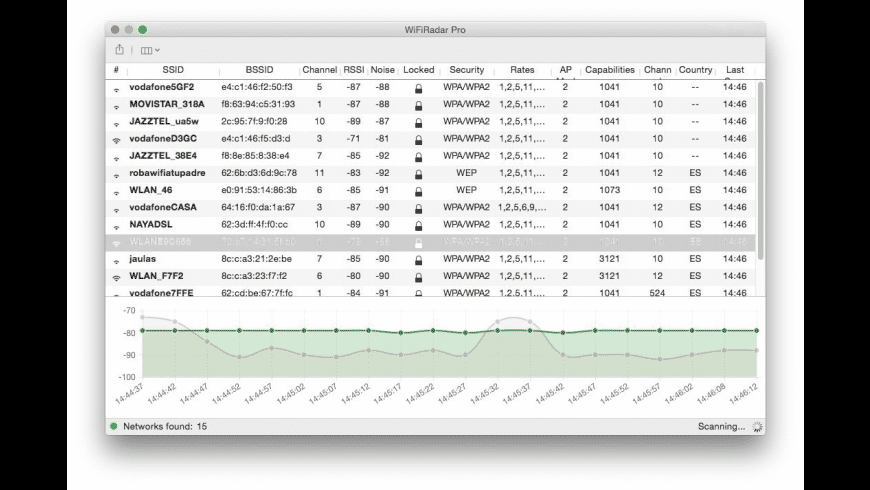
Task: Click wifi signal icon for JAZZTEL_38E4
Action: [117, 157]
